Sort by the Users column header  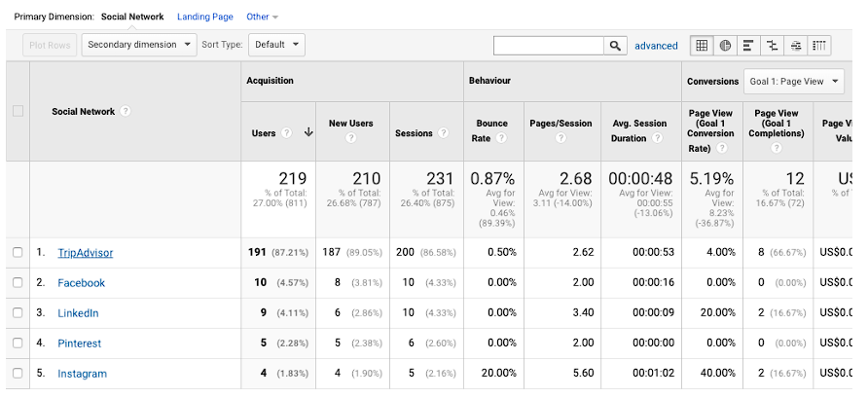point(264,133)
